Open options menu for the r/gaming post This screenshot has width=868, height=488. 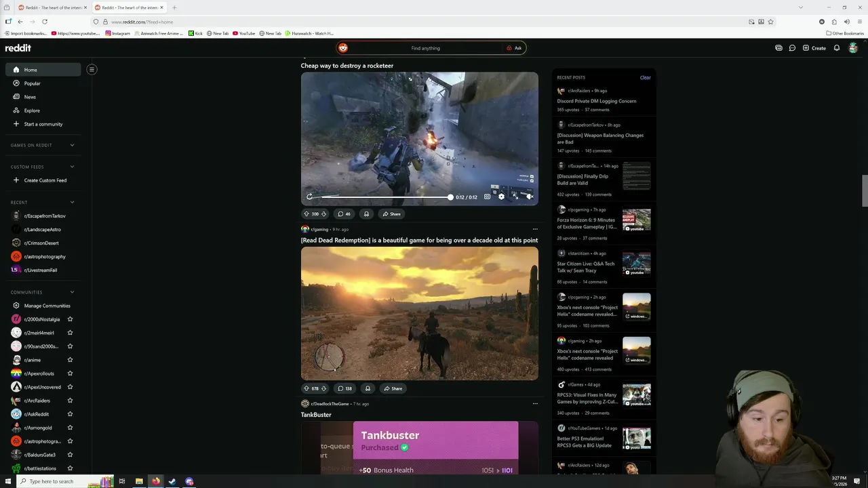coord(535,229)
